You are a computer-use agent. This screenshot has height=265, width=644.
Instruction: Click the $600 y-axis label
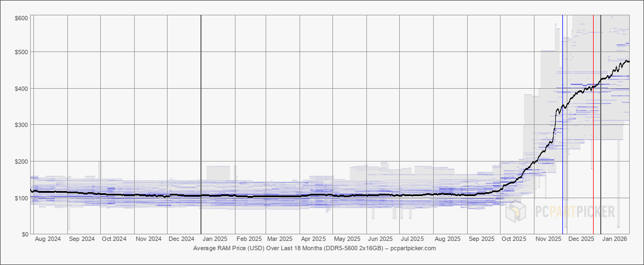pos(22,18)
